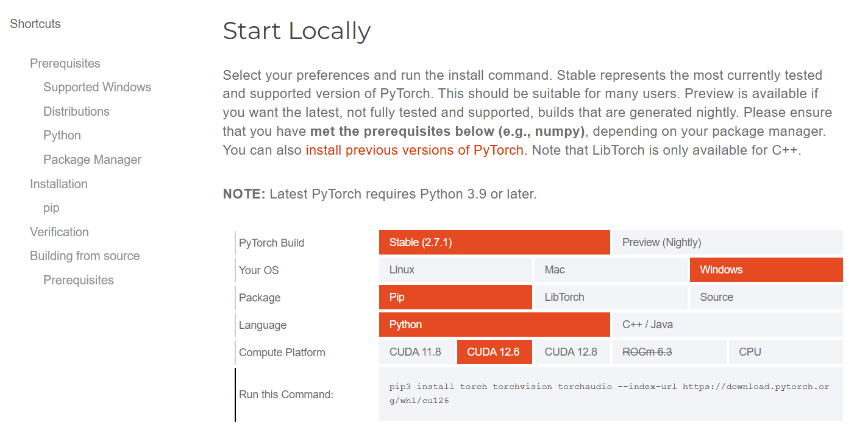
Task: Choose the Pip package option
Action: tap(455, 297)
